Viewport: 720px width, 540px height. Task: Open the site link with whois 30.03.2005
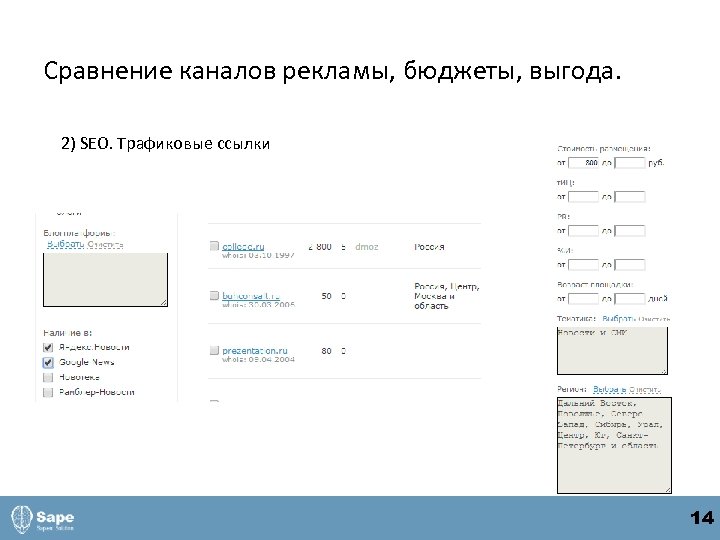(251, 295)
